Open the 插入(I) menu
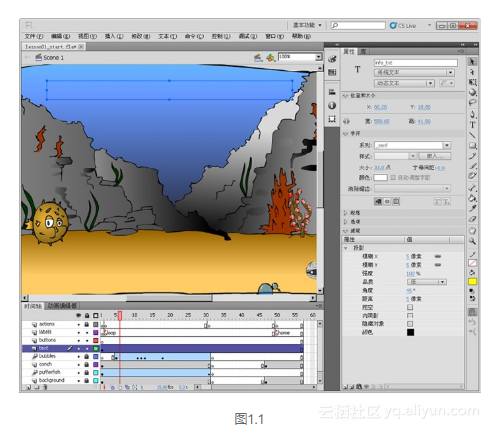 (x=114, y=36)
